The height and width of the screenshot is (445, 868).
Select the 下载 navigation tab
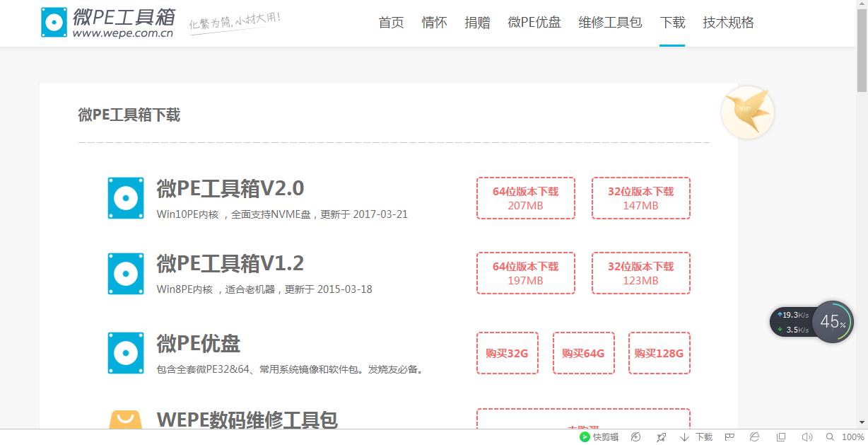[672, 23]
